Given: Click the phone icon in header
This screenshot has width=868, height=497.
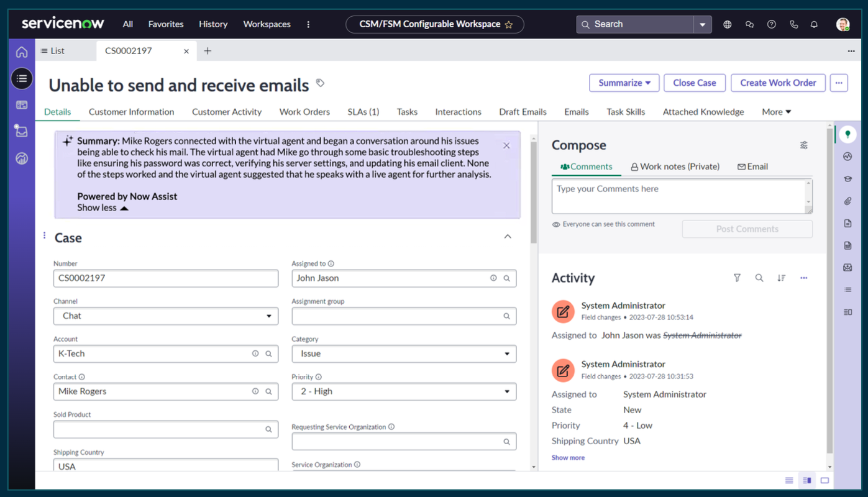Looking at the screenshot, I should [793, 24].
